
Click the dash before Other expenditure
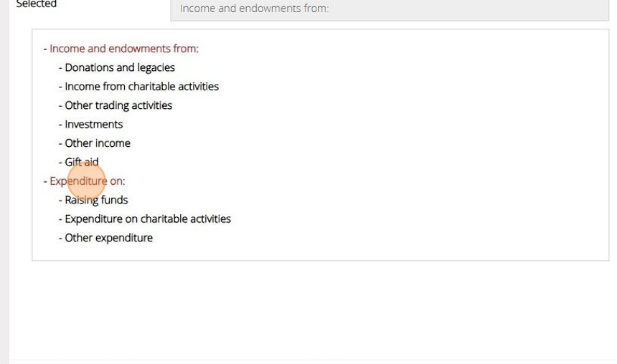pyautogui.click(x=60, y=238)
